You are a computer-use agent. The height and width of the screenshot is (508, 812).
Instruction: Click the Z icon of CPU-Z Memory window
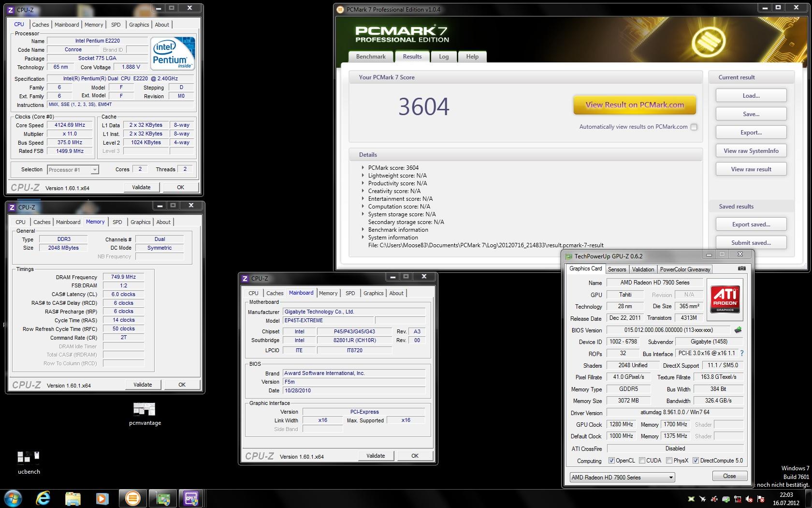(12, 207)
